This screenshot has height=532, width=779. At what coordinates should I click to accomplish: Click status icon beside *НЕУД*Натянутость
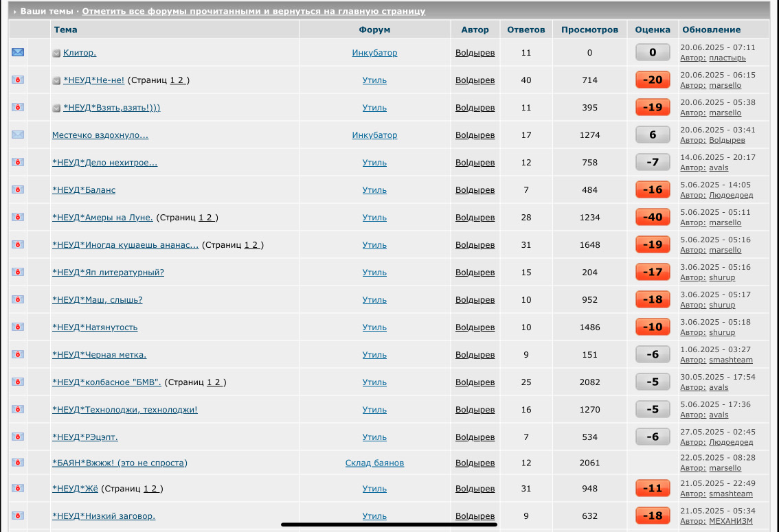point(18,327)
